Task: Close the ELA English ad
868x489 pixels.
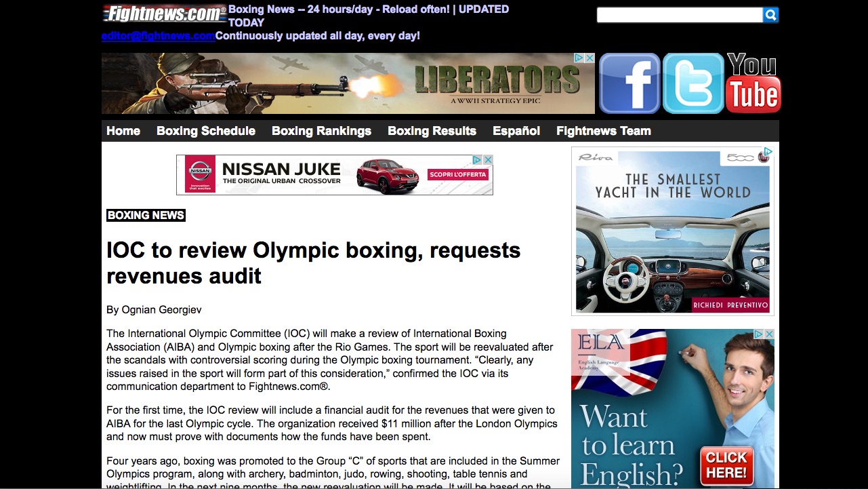Action: 769,334
